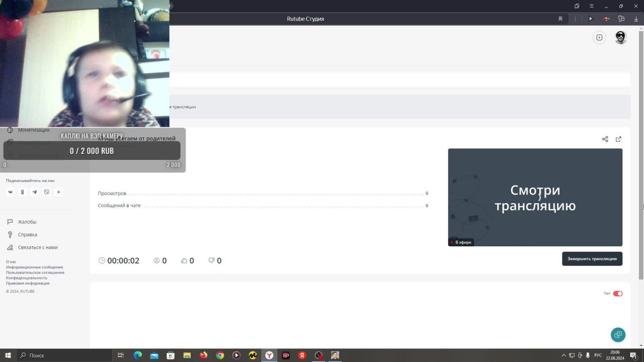Open Связаться с нами in sidebar
The height and width of the screenshot is (362, 644).
pyautogui.click(x=38, y=247)
